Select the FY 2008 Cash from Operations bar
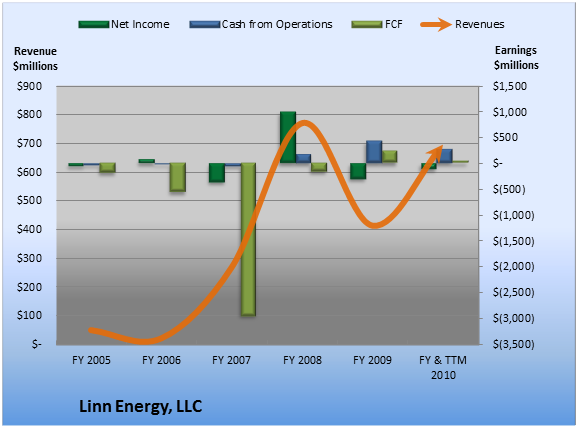 [x=304, y=158]
